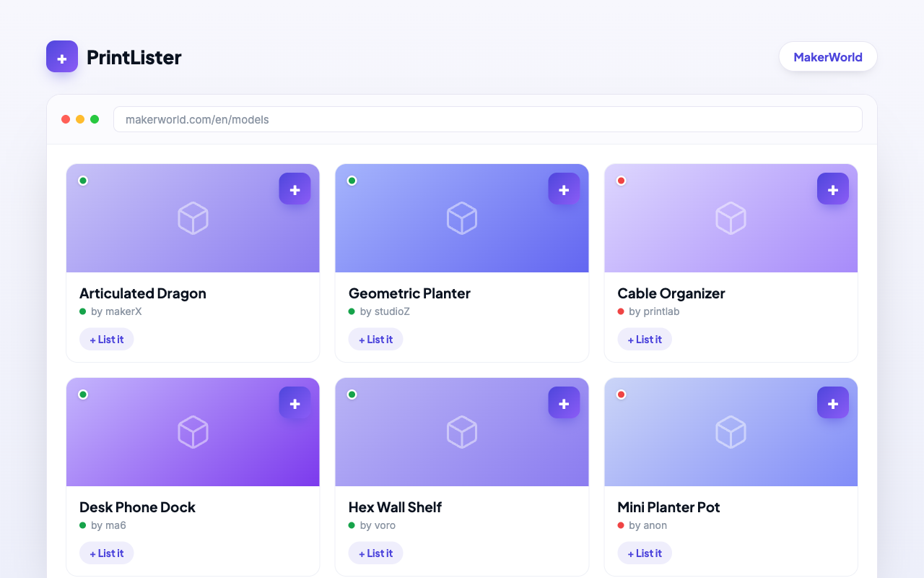Click red status dot on Cable Organizer thumbnail

point(621,181)
